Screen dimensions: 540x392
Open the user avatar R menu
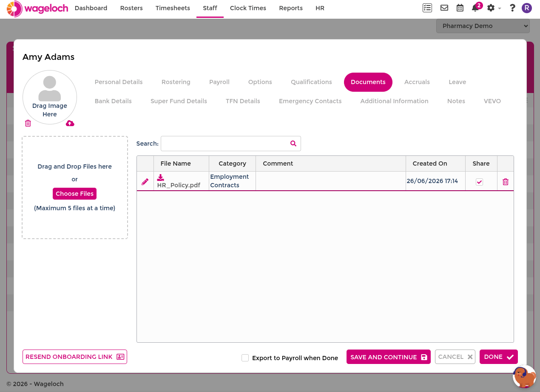tap(527, 8)
